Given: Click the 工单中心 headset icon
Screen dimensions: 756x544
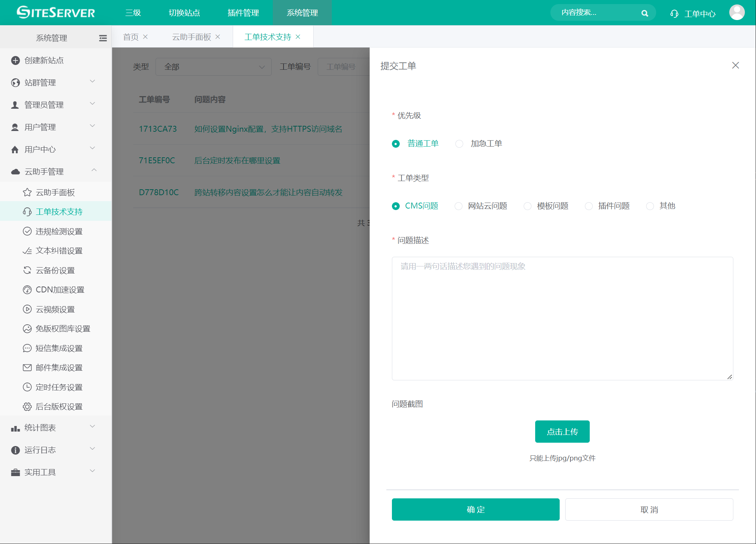Looking at the screenshot, I should [x=674, y=14].
